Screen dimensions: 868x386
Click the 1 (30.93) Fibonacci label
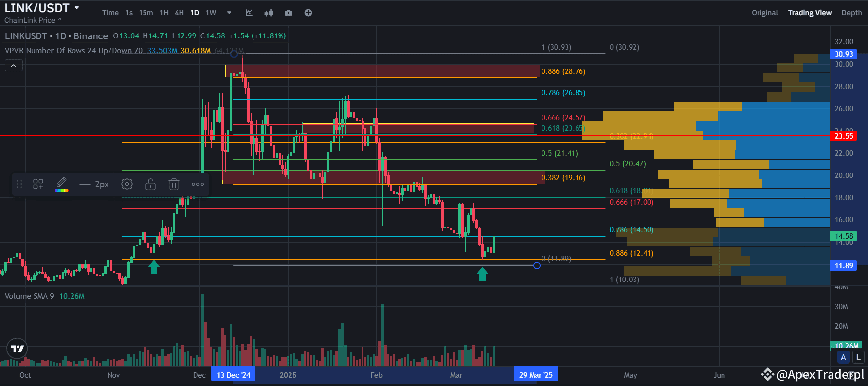pyautogui.click(x=556, y=47)
